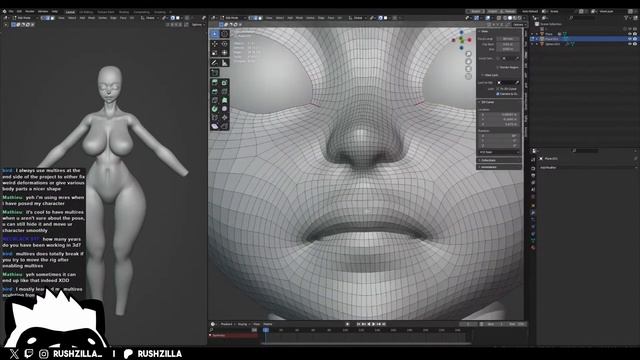Select the Shear tool
Screen dimensions: 640x360
[215, 126]
